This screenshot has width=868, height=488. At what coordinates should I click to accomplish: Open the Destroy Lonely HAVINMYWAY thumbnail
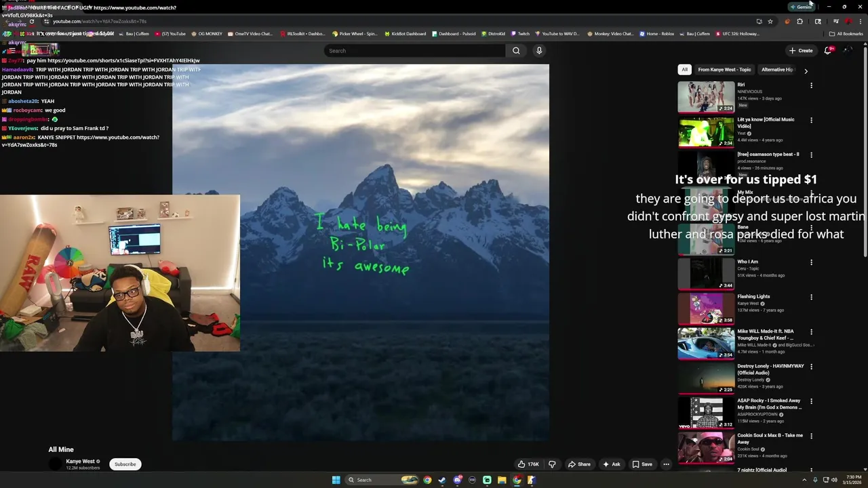tap(706, 378)
